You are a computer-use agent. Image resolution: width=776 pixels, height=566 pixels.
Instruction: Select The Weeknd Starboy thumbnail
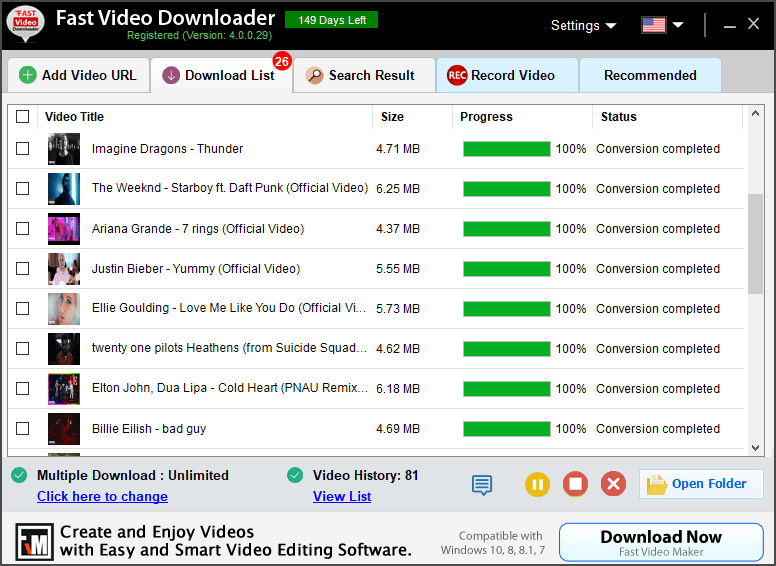(64, 189)
